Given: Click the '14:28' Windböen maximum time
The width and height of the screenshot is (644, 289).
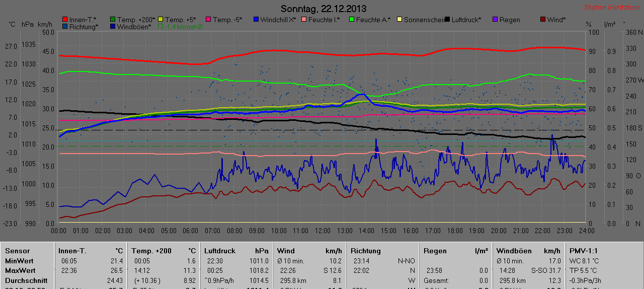Looking at the screenshot, I should pos(508,270).
